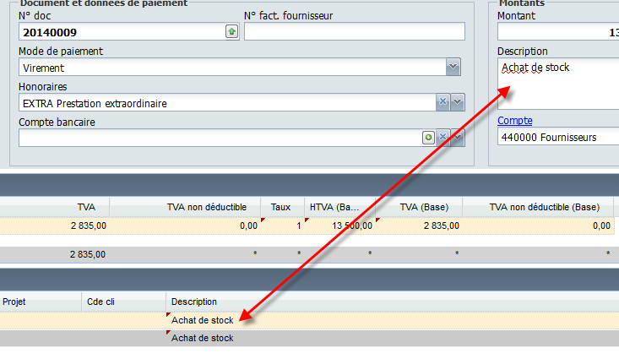Expand the Compte bancaire dropdown arrow
This screenshot has height=364, width=619.
458,138
